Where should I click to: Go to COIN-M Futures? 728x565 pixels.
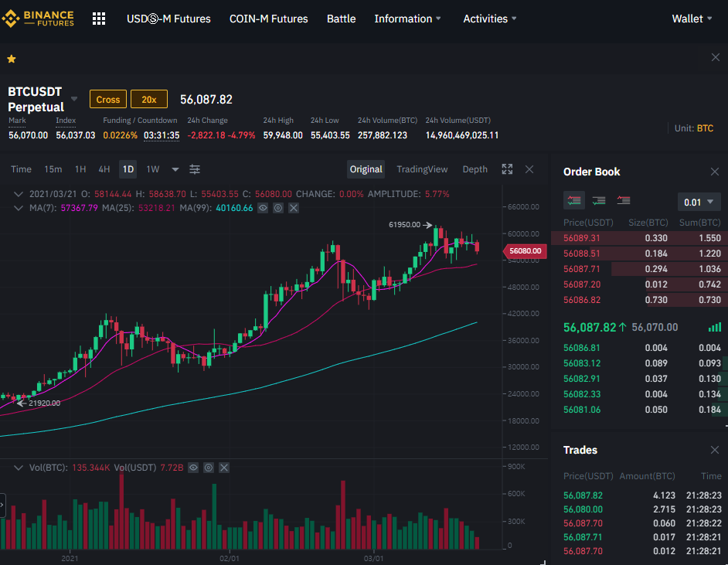click(x=268, y=19)
